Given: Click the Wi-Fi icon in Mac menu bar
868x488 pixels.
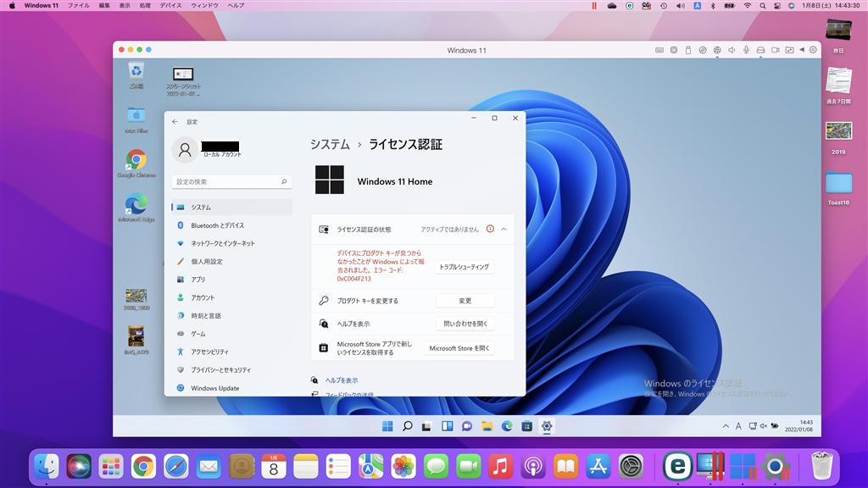Looking at the screenshot, I should tap(748, 6).
